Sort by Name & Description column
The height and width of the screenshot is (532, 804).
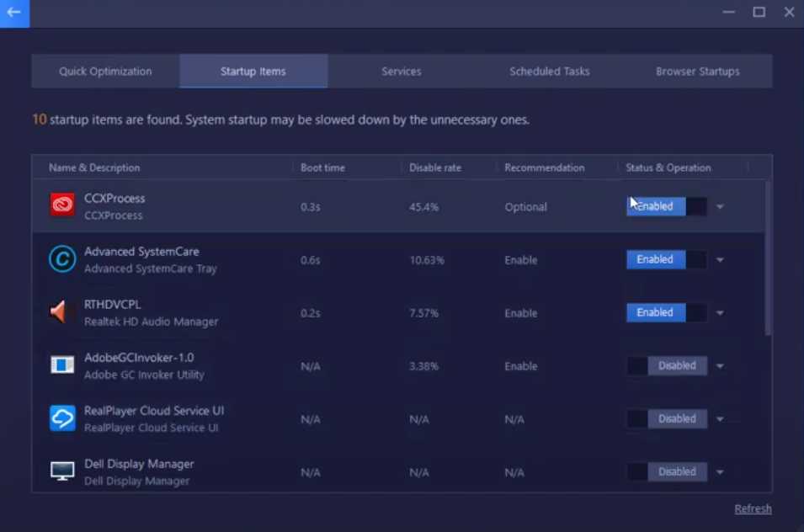pyautogui.click(x=94, y=168)
